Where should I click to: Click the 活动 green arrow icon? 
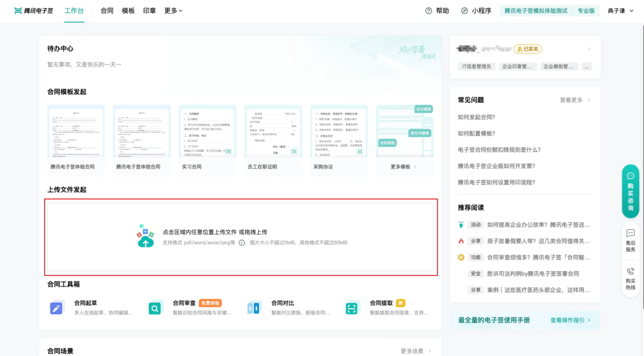pyautogui.click(x=461, y=225)
